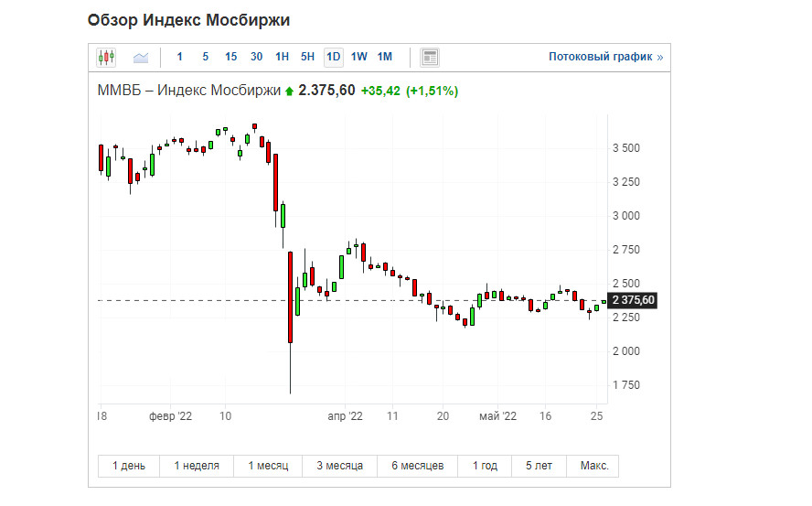The image size is (812, 506).
Task: Click the ММВБ – Индекс Мосбиржи title
Action: [x=189, y=91]
